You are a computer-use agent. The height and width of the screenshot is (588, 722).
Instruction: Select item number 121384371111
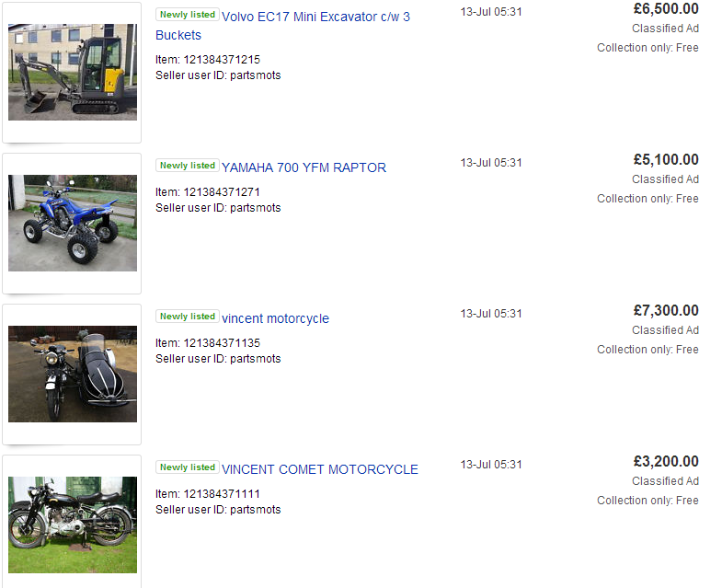(222, 494)
